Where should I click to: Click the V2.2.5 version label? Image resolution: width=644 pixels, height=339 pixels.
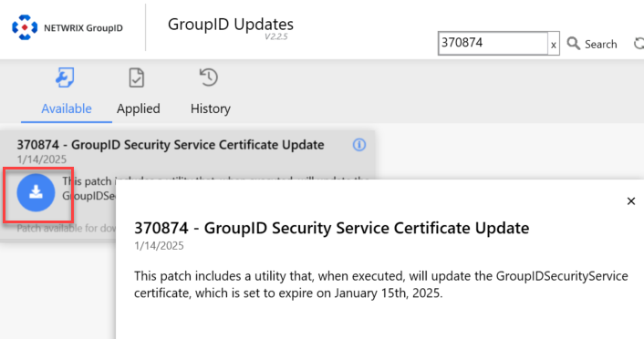pos(276,37)
